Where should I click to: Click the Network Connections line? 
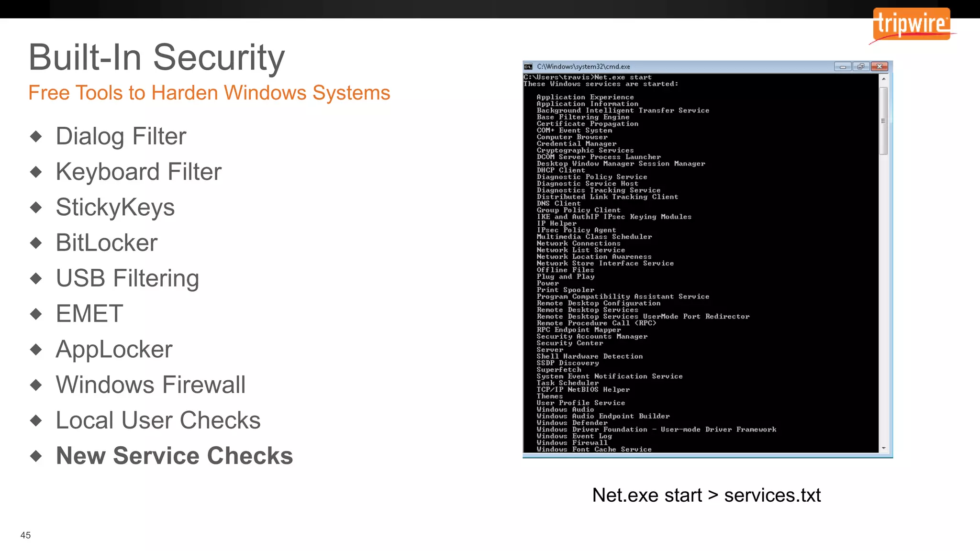(x=579, y=243)
